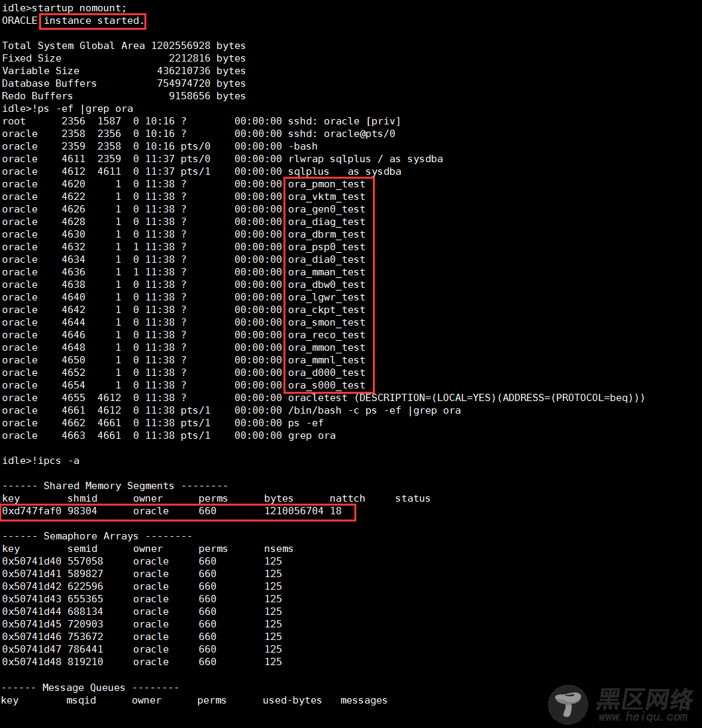Click the 'messages' column header

pos(364,700)
